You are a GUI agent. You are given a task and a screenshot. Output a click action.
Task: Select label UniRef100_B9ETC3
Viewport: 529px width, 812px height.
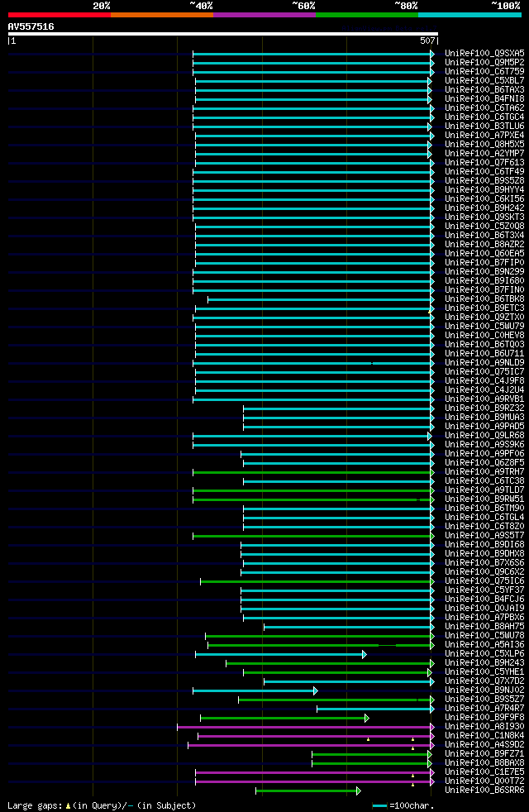[x=484, y=308]
